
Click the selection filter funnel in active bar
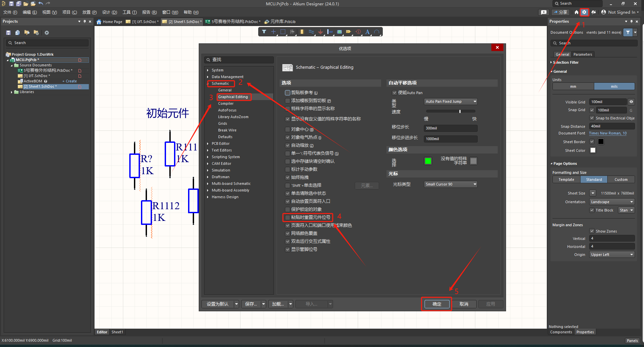pyautogui.click(x=264, y=32)
